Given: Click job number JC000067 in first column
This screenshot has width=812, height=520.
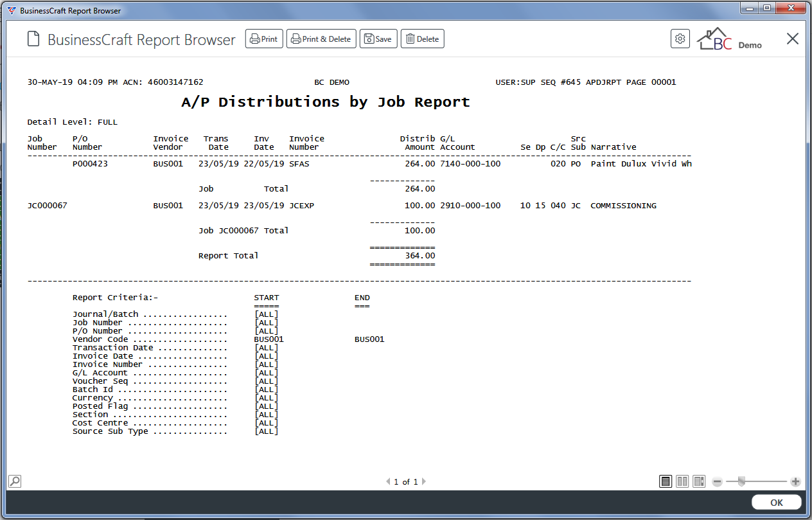Looking at the screenshot, I should pos(48,206).
